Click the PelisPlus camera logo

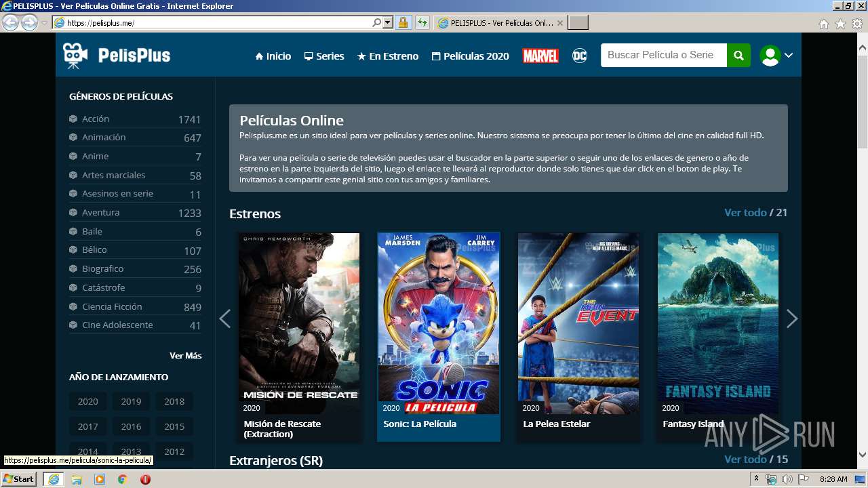click(116, 56)
